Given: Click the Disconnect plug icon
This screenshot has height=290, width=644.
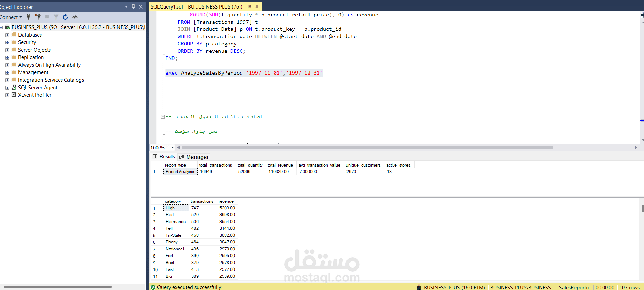Looking at the screenshot, I should click(x=38, y=17).
